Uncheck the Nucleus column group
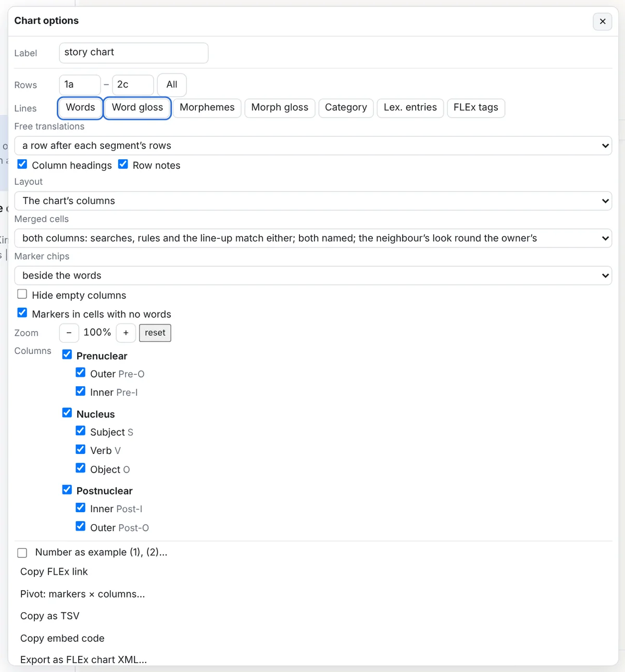The height and width of the screenshot is (672, 625). click(x=67, y=413)
